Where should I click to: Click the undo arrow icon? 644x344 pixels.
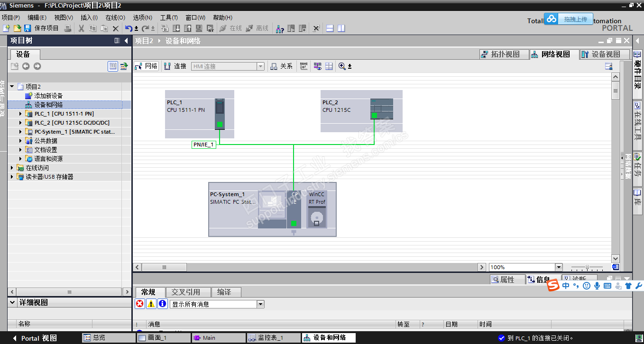[129, 28]
